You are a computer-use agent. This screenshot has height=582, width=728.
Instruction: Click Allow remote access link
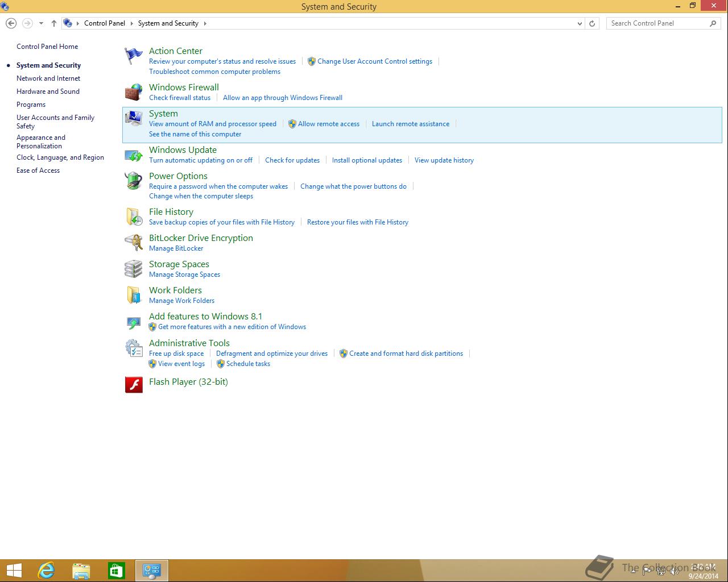click(329, 124)
